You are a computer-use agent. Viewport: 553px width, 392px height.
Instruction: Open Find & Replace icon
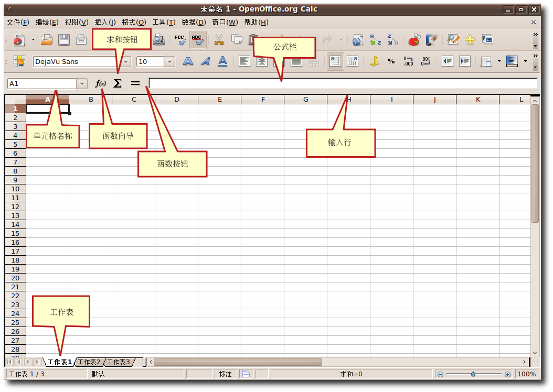point(453,40)
